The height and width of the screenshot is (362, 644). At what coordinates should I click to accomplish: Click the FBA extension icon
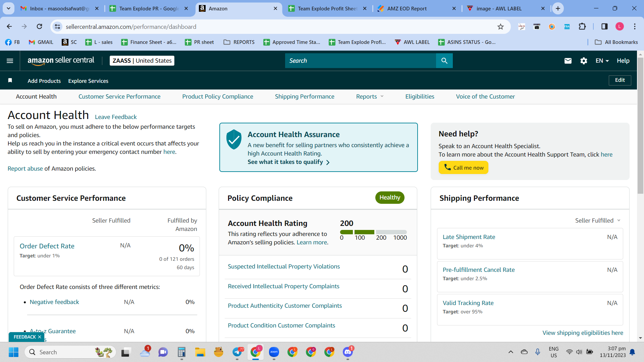click(567, 26)
